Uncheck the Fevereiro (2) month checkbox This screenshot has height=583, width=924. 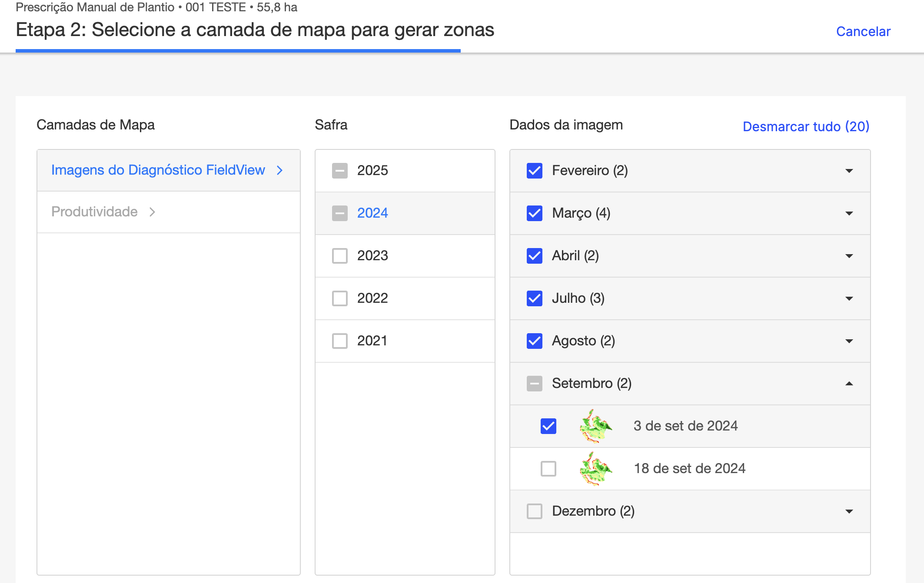point(534,171)
